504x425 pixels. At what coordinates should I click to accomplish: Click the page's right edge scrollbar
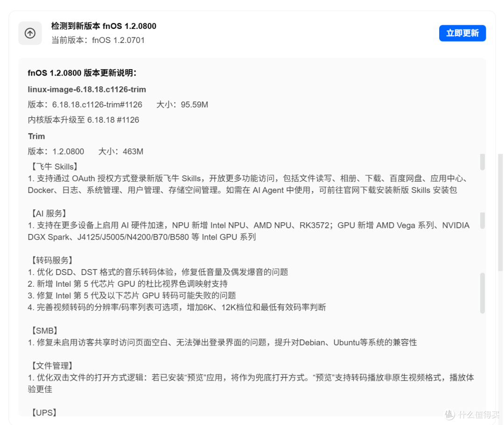point(500,212)
